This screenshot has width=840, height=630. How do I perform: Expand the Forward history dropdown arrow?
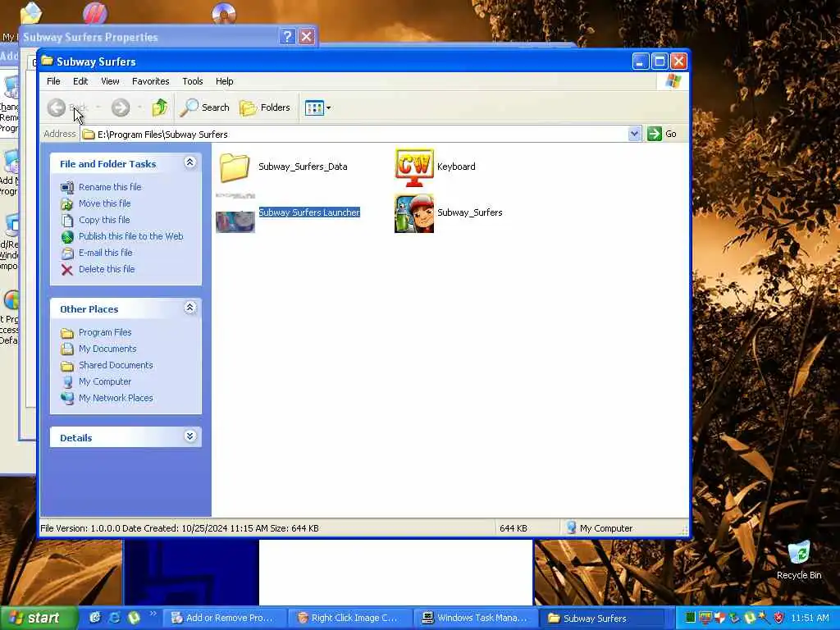pyautogui.click(x=139, y=107)
